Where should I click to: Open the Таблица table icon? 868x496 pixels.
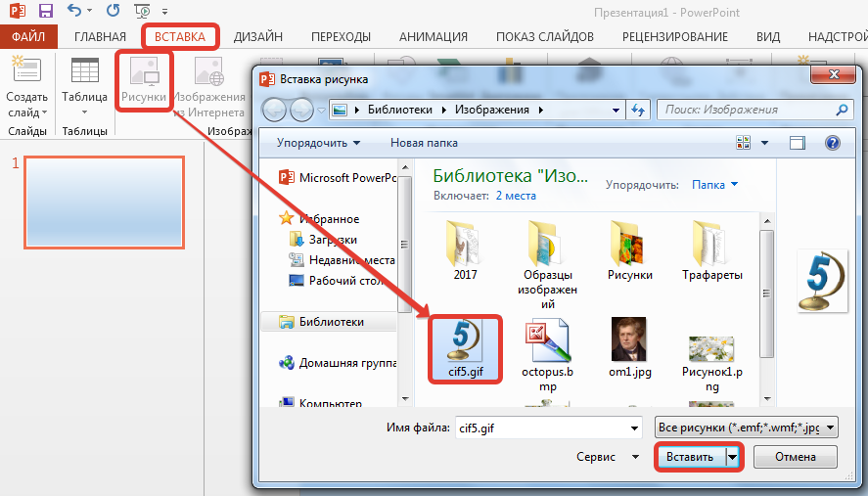click(84, 73)
